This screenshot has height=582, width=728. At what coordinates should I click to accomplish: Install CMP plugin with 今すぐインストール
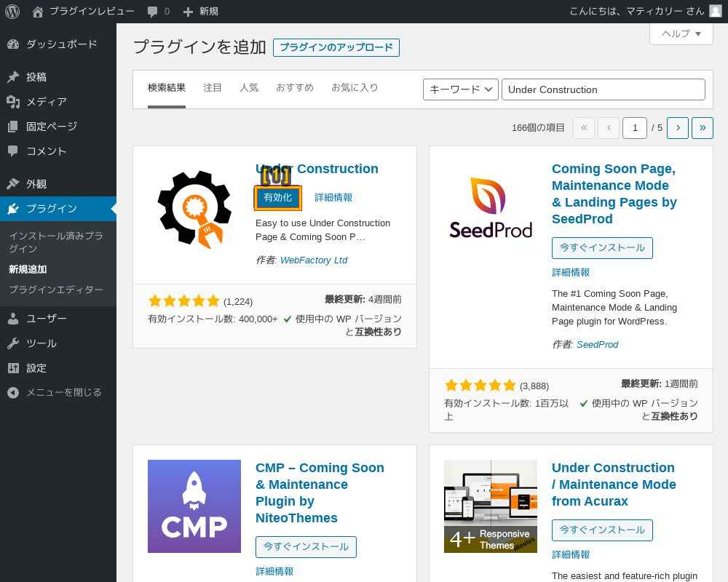(306, 547)
